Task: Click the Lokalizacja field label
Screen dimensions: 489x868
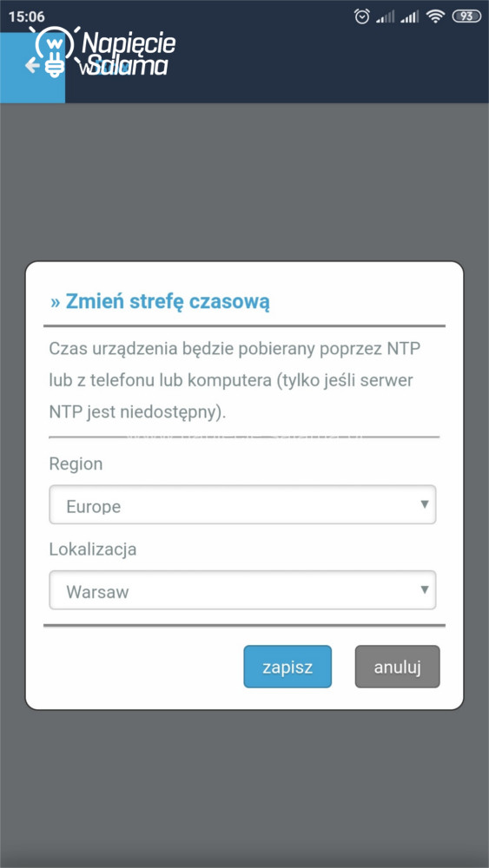Action: [93, 549]
